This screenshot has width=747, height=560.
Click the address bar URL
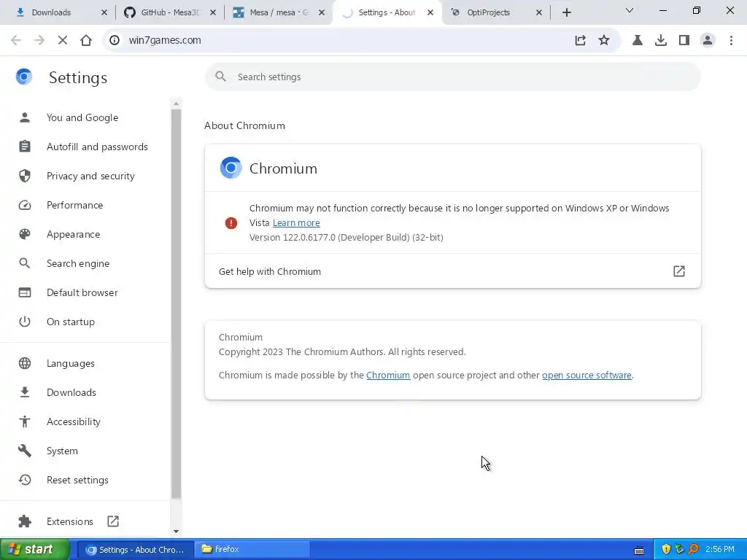pos(165,41)
